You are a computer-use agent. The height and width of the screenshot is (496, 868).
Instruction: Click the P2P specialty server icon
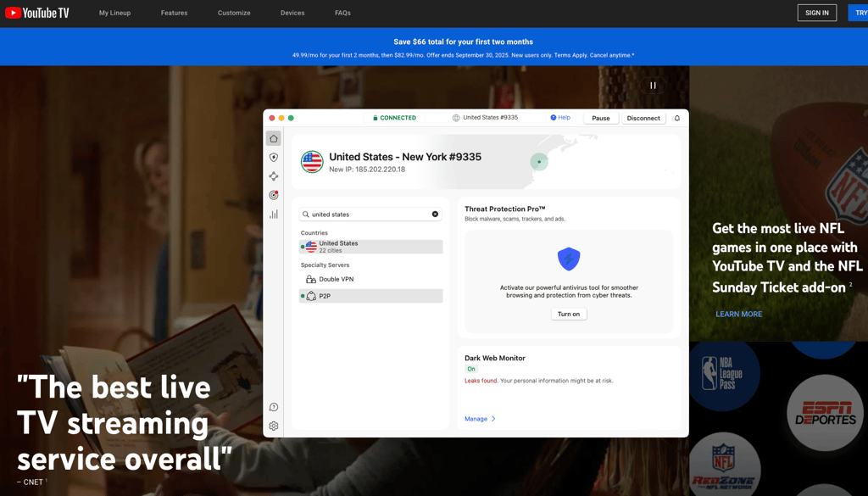(x=311, y=296)
